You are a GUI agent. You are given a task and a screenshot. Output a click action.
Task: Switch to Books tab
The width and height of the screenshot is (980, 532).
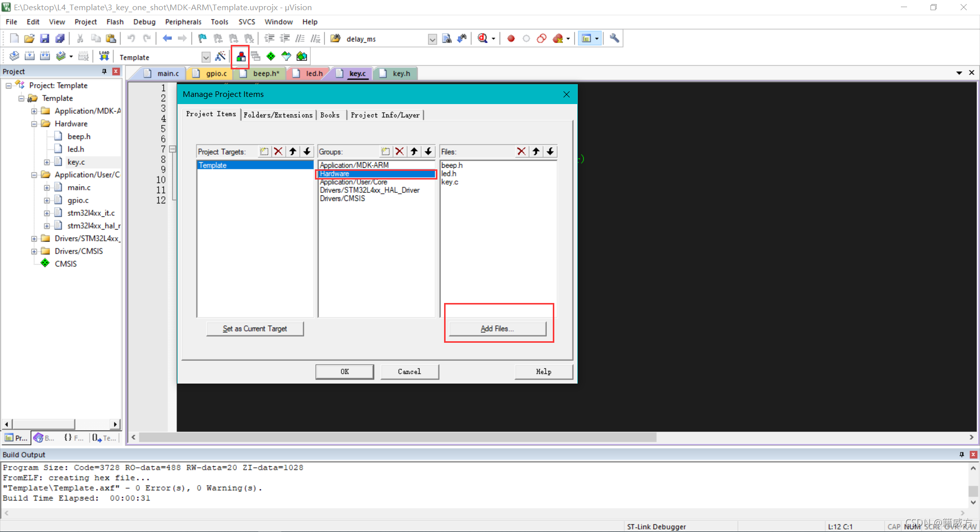click(330, 115)
